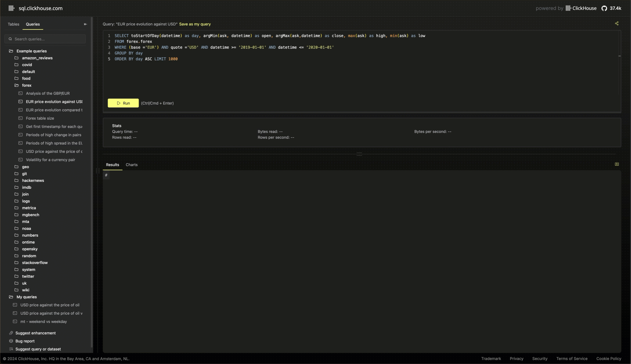The width and height of the screenshot is (631, 364).
Task: Click Save as my query link
Action: click(x=195, y=24)
